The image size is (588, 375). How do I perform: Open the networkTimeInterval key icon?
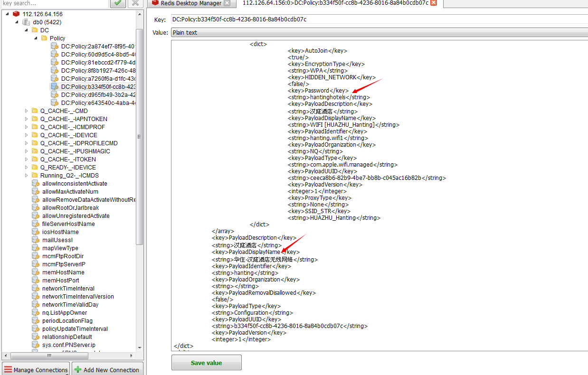(x=35, y=288)
